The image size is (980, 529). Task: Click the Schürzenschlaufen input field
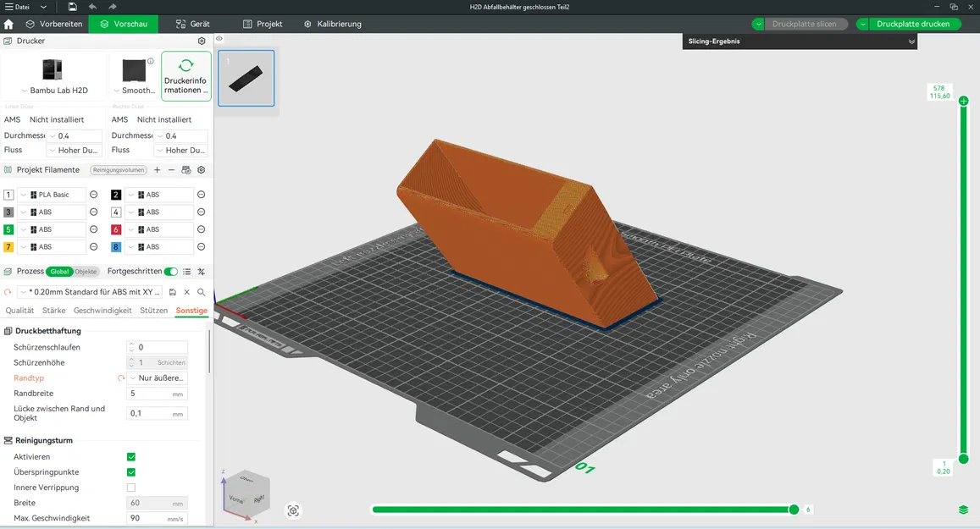157,347
